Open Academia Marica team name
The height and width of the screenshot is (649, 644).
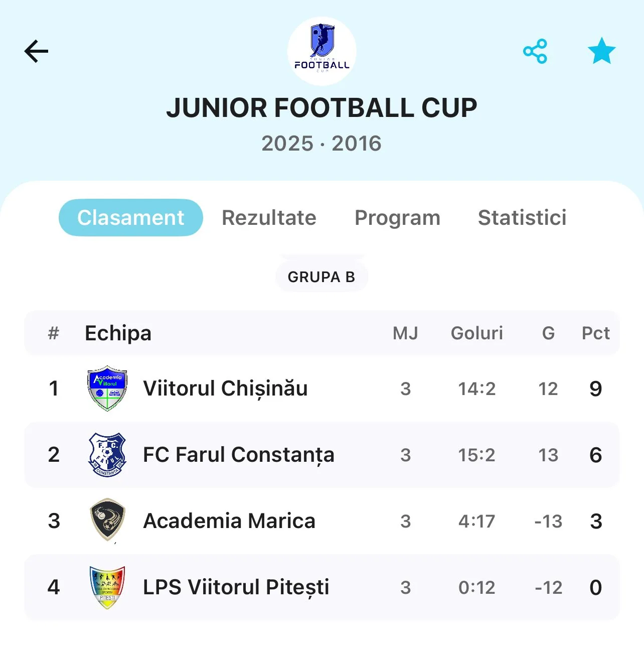[x=229, y=521]
